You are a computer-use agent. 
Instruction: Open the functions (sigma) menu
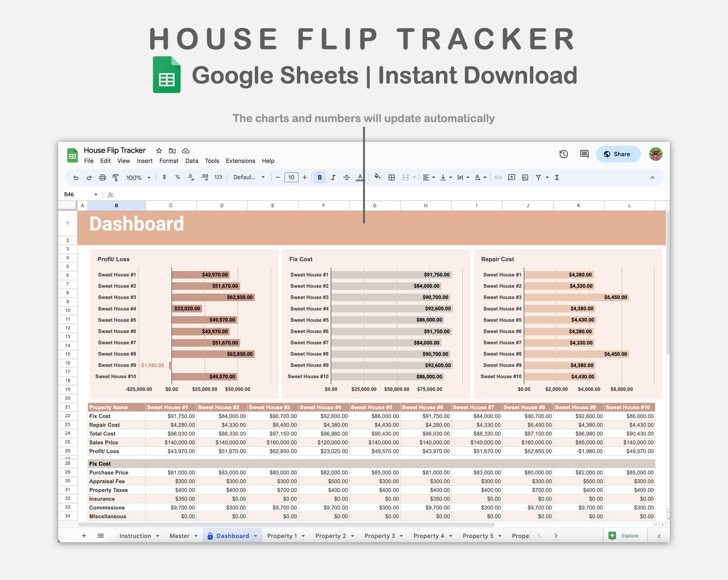pos(557,177)
